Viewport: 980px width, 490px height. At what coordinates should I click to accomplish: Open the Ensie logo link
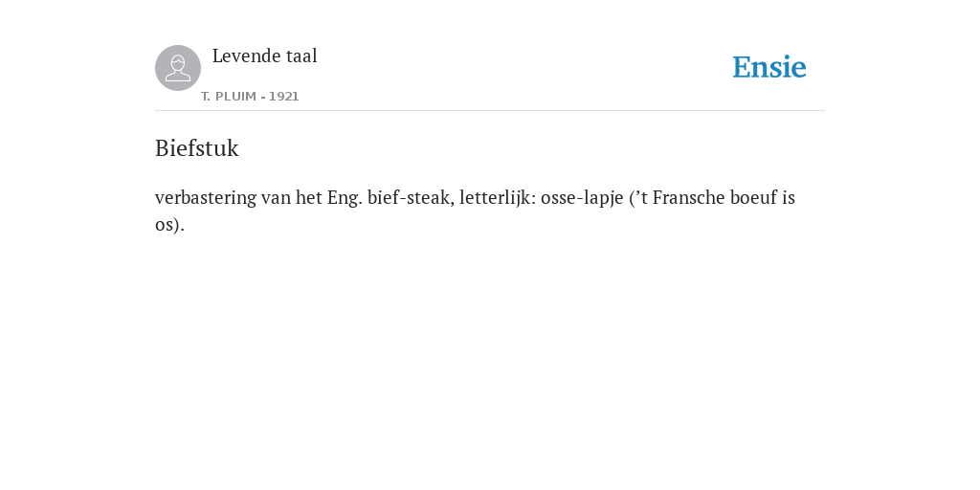[769, 67]
